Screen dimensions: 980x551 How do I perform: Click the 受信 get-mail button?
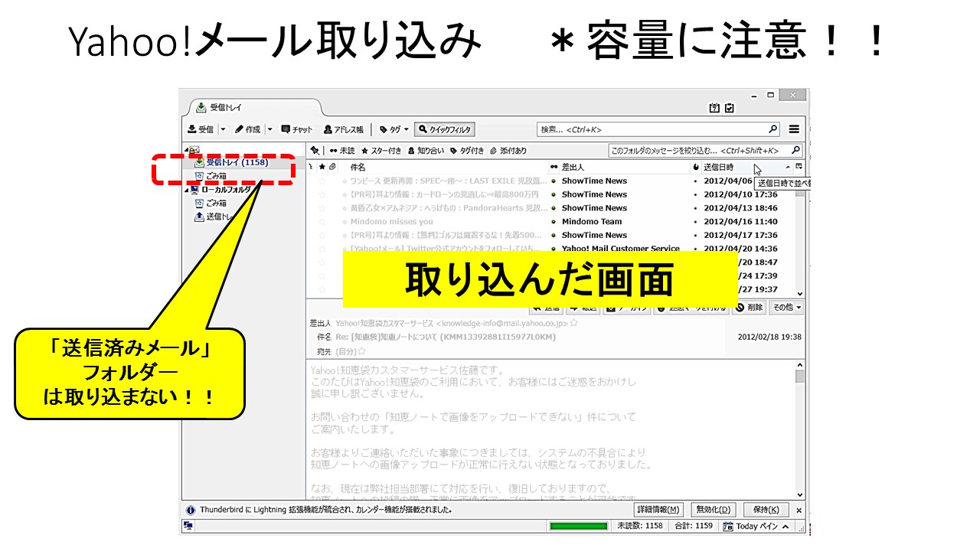coord(201,129)
